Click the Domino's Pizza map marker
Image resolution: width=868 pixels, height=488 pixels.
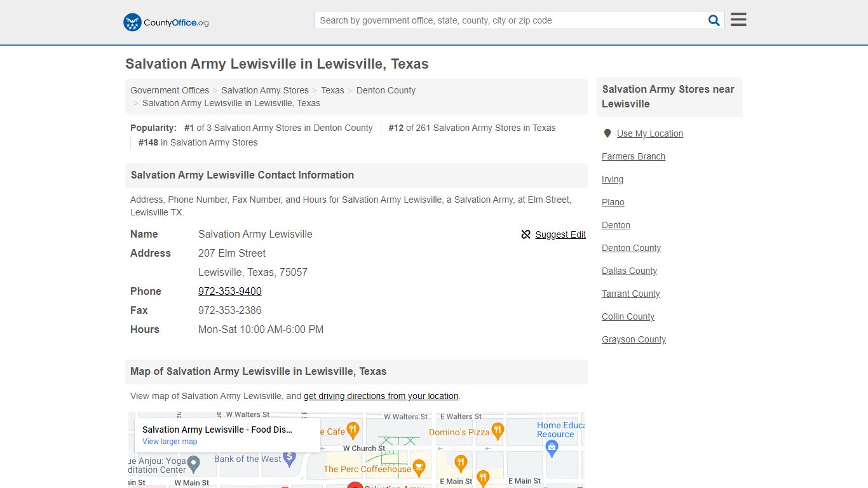click(498, 431)
